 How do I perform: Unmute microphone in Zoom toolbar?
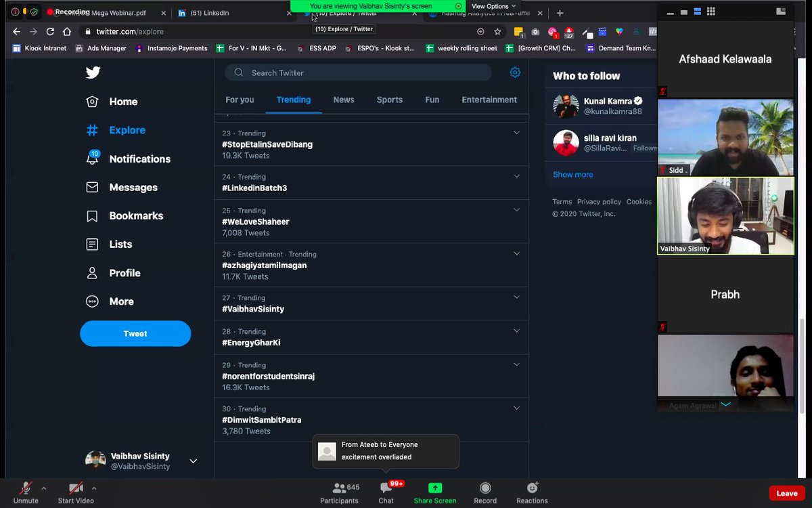(x=26, y=492)
